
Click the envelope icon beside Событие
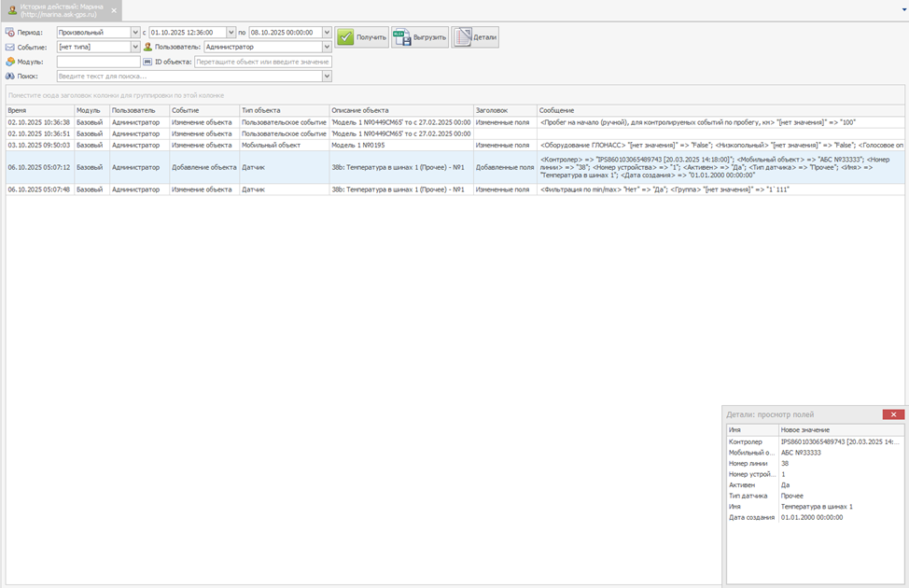click(10, 47)
